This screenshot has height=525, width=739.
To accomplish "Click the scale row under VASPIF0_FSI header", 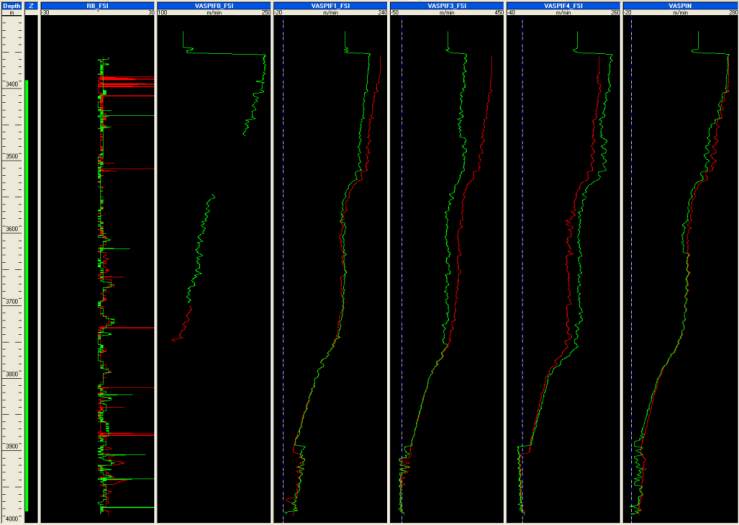I will click(213, 13).
